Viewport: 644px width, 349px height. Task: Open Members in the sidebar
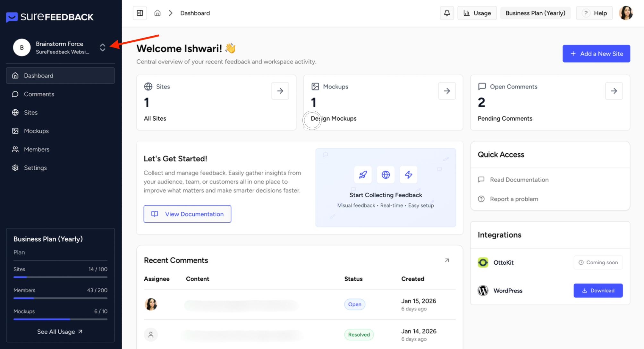coord(37,149)
